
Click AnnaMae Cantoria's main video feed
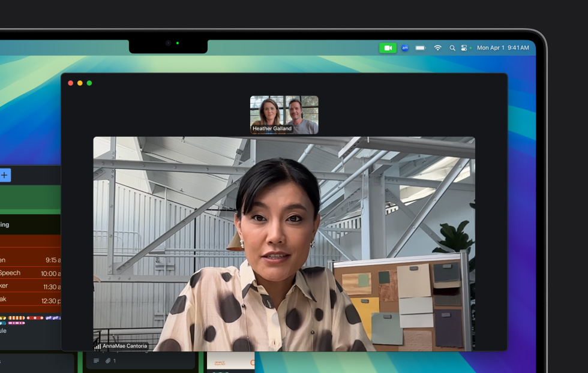pyautogui.click(x=284, y=243)
